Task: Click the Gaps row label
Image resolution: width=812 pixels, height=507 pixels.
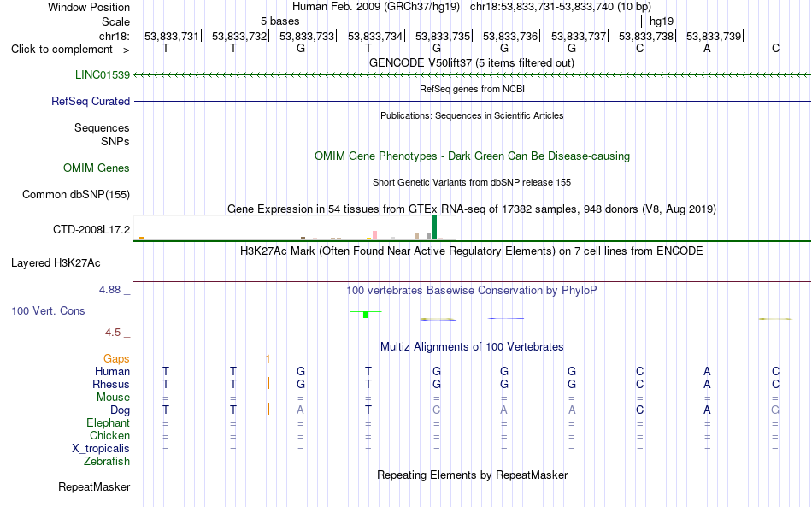Action: (x=116, y=358)
